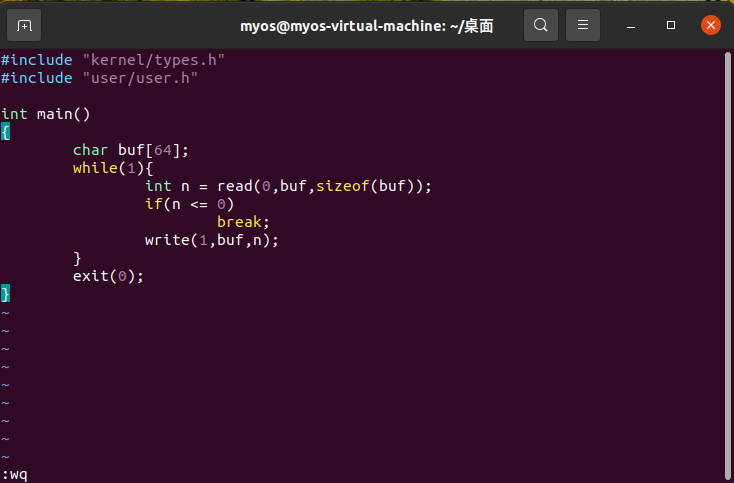Click the search magnifier icon
Screen dimensions: 734x483
(540, 25)
